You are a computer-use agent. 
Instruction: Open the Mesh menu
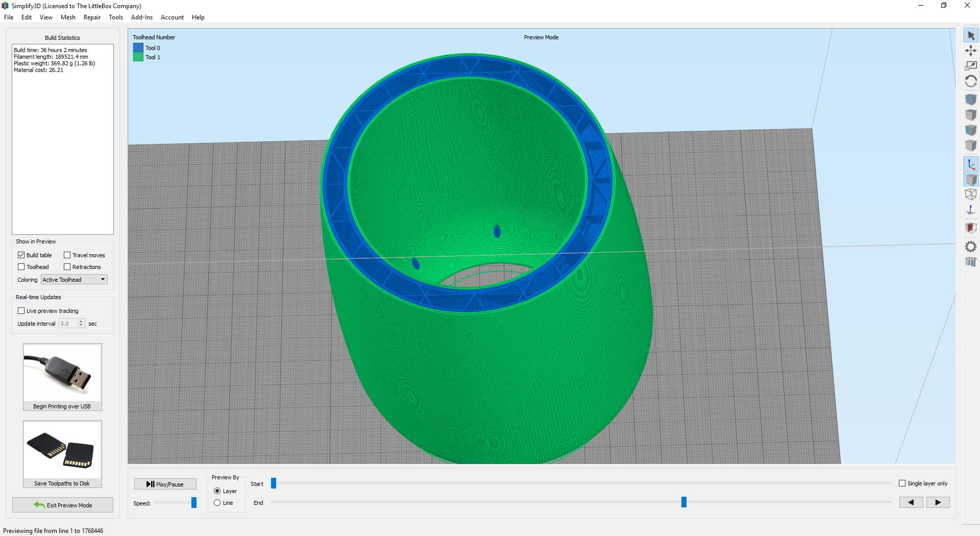pos(68,17)
